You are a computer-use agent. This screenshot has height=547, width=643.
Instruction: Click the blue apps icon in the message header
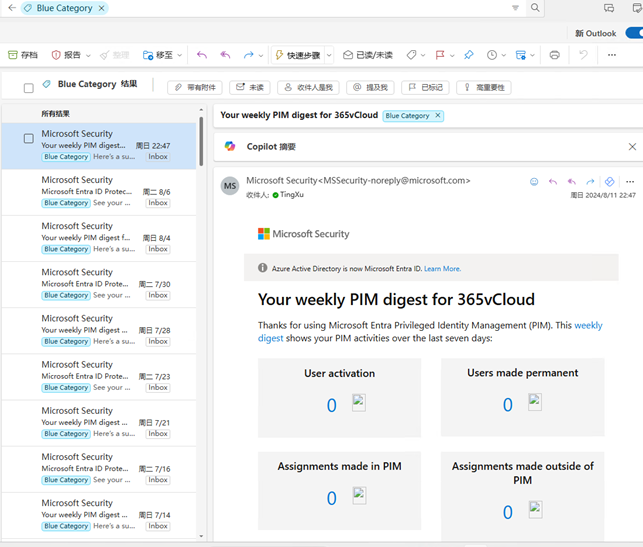(610, 182)
